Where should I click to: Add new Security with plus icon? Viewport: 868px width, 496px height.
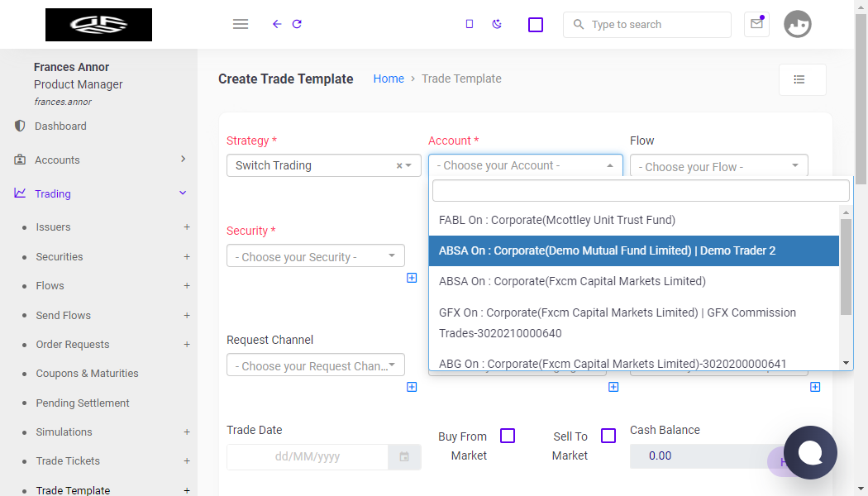click(x=412, y=278)
